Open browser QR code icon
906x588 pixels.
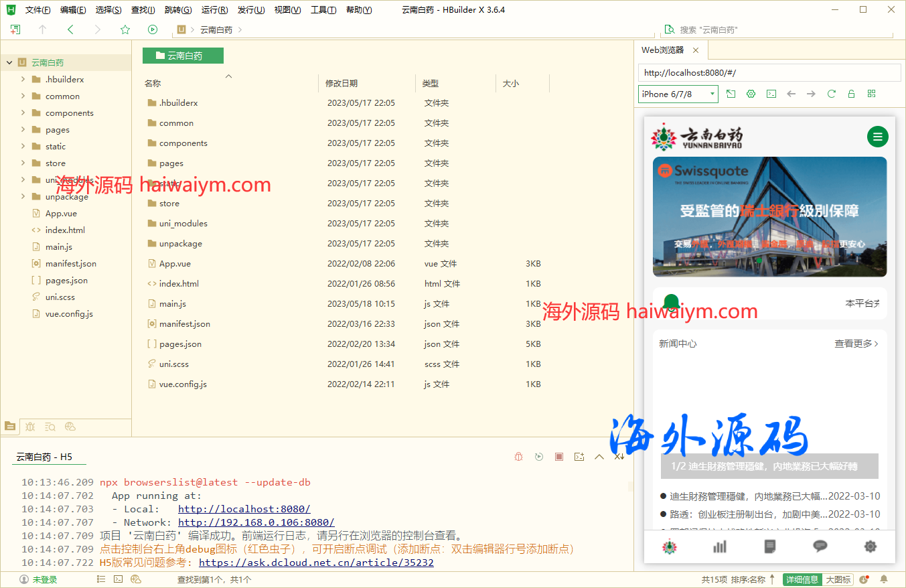click(871, 94)
